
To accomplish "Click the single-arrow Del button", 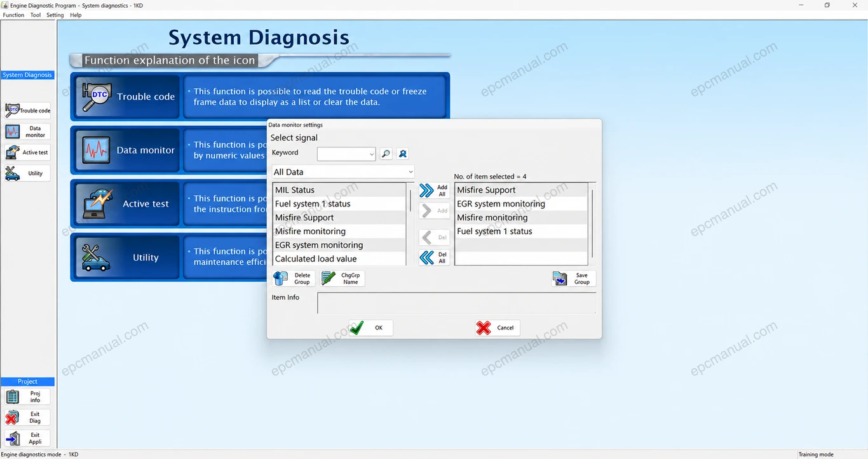I will [x=435, y=237].
